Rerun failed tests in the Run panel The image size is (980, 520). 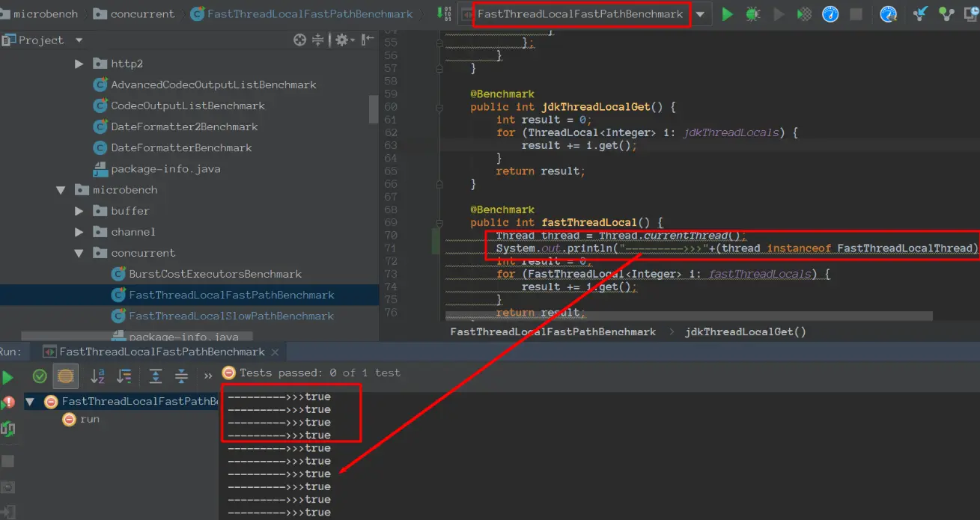(7, 402)
